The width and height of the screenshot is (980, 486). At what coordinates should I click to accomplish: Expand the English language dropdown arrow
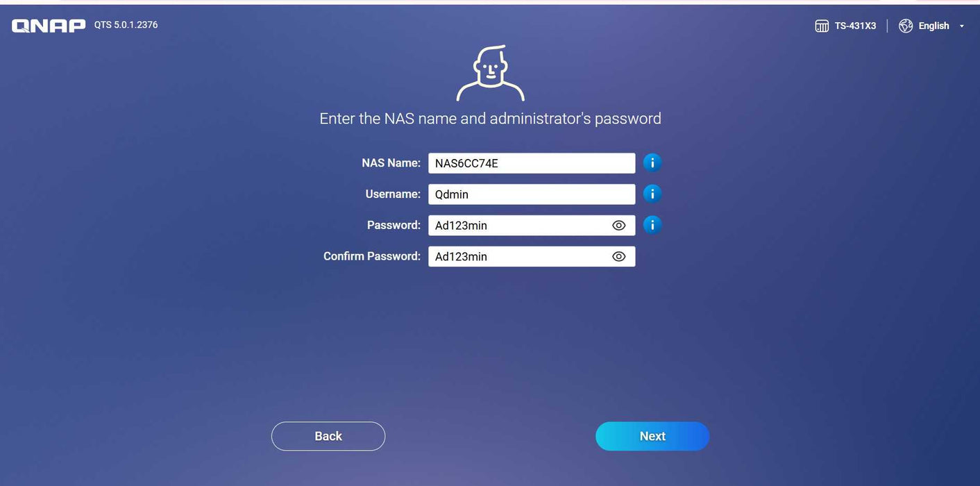[x=962, y=26]
